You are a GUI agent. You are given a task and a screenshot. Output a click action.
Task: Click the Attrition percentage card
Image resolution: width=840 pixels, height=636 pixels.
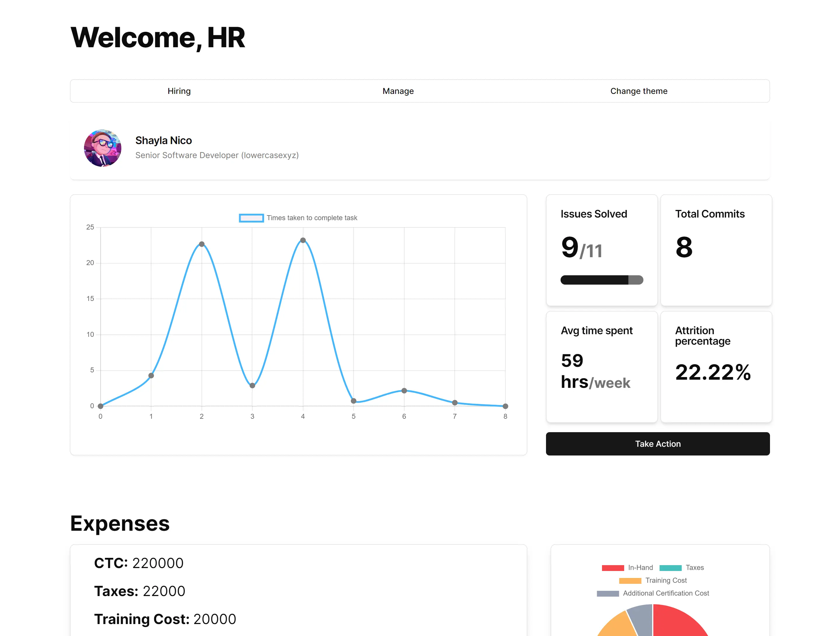coord(716,367)
